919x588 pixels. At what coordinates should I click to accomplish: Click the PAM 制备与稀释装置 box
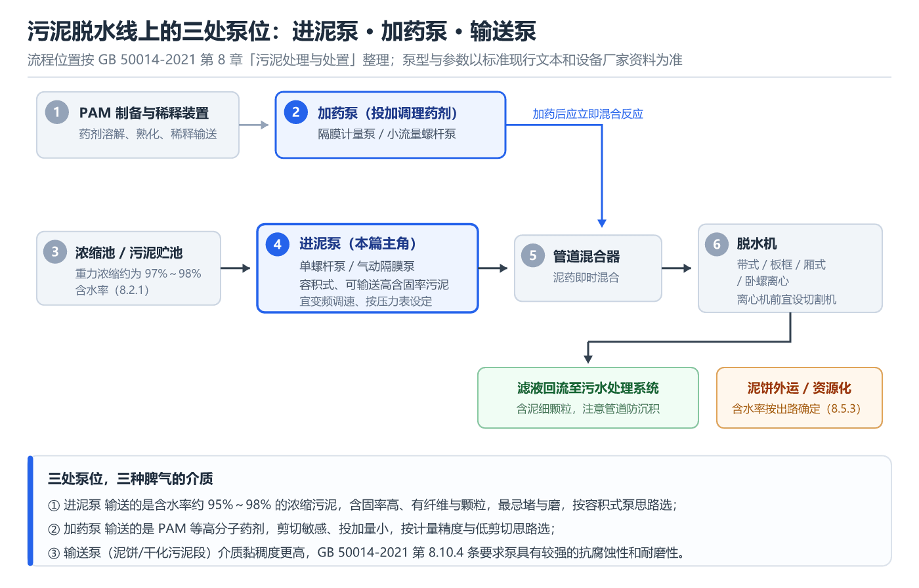[138, 125]
